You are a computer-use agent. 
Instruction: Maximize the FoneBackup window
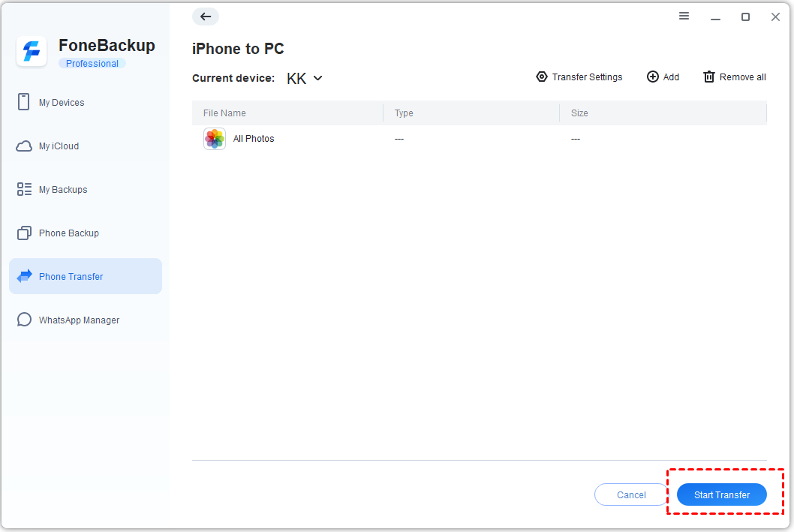point(745,17)
